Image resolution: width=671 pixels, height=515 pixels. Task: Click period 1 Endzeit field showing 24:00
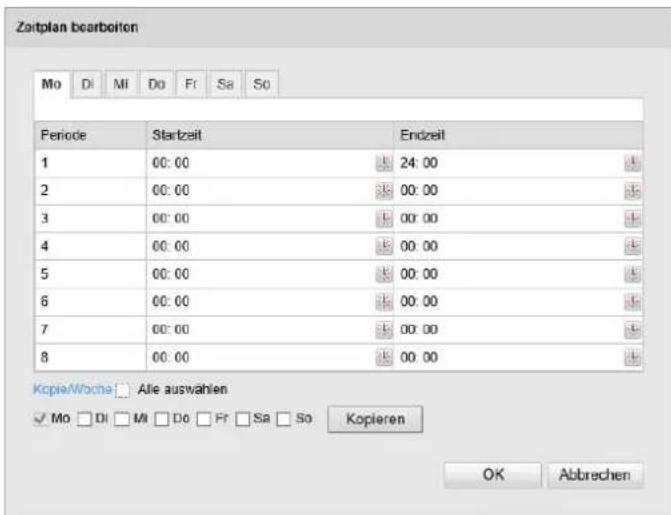pyautogui.click(x=509, y=163)
